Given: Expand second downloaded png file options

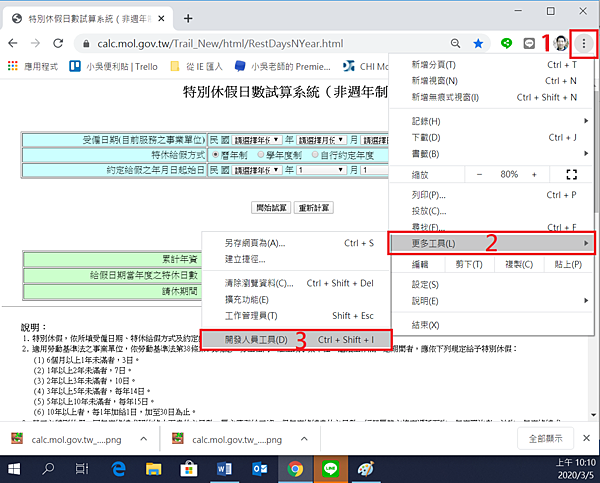Looking at the screenshot, I should pyautogui.click(x=304, y=439).
